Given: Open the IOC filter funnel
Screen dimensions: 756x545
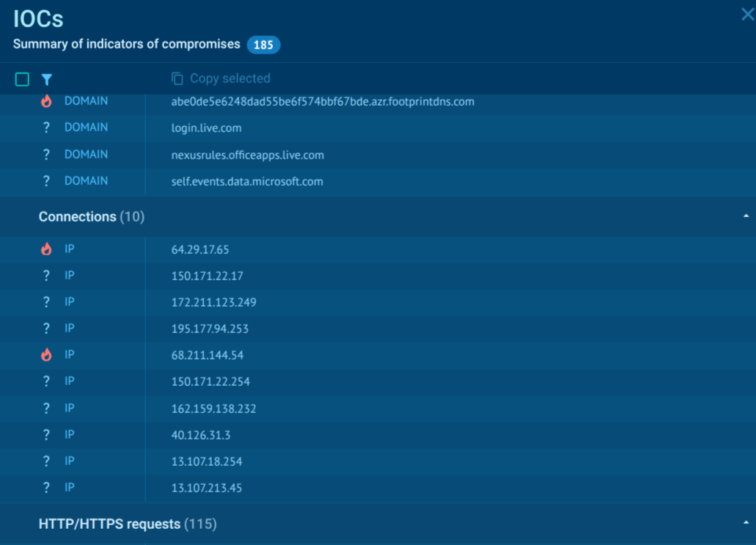Looking at the screenshot, I should point(47,79).
